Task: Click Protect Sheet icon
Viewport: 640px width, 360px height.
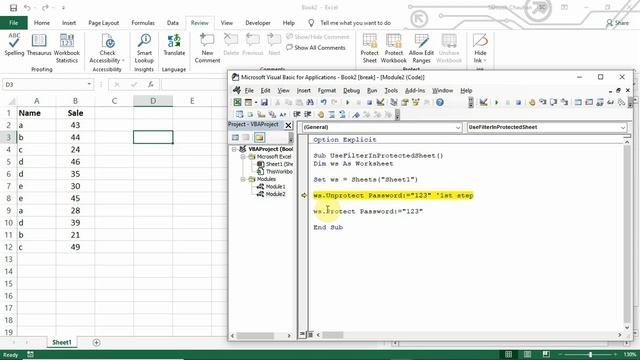Action: (x=369, y=48)
